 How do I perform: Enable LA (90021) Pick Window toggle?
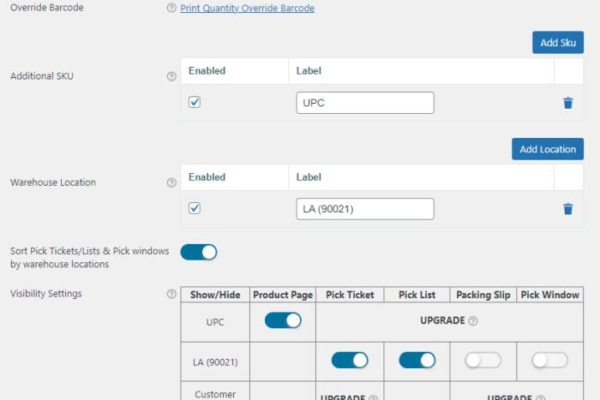tap(550, 360)
